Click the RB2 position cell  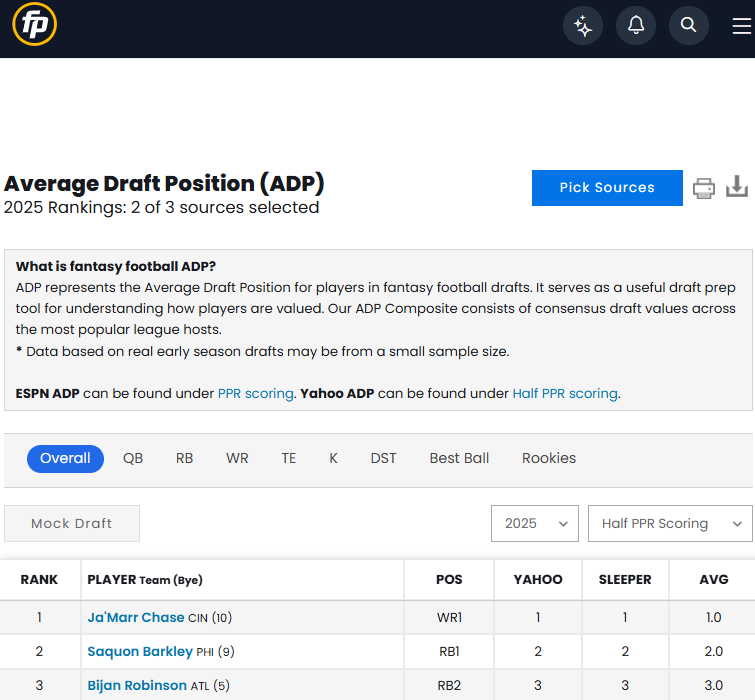tap(449, 685)
